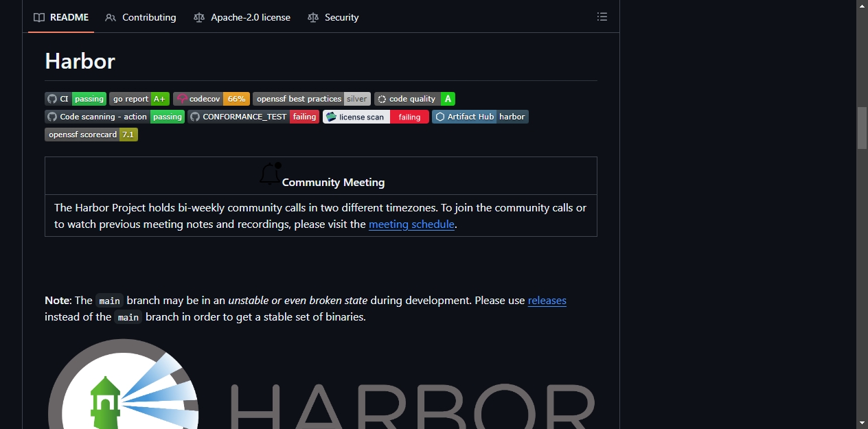Open the code quality A badge
The image size is (868, 429).
tap(415, 99)
